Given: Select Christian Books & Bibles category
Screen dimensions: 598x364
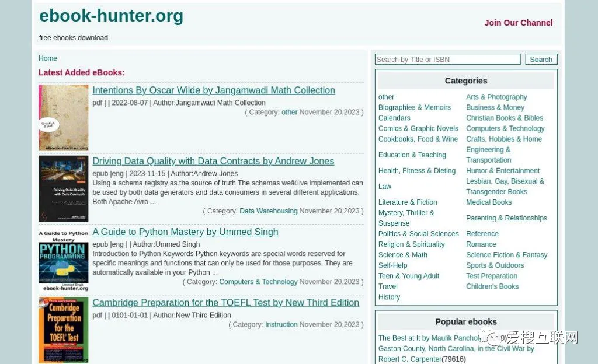Looking at the screenshot, I should 505,118.
